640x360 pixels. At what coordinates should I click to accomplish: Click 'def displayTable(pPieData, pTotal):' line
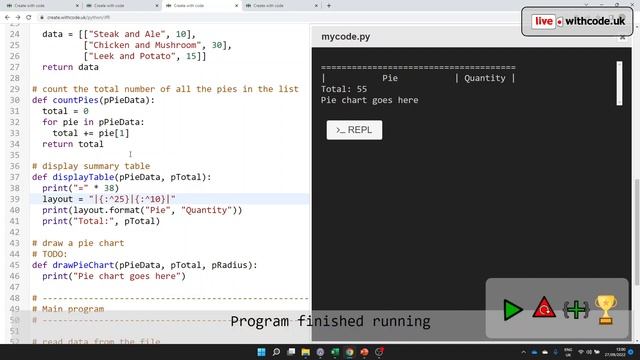pos(122,177)
